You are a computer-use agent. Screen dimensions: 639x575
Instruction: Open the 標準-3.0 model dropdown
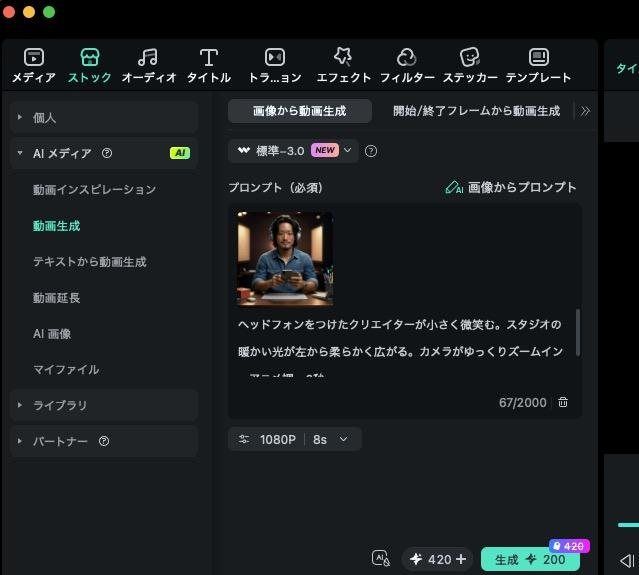point(293,151)
